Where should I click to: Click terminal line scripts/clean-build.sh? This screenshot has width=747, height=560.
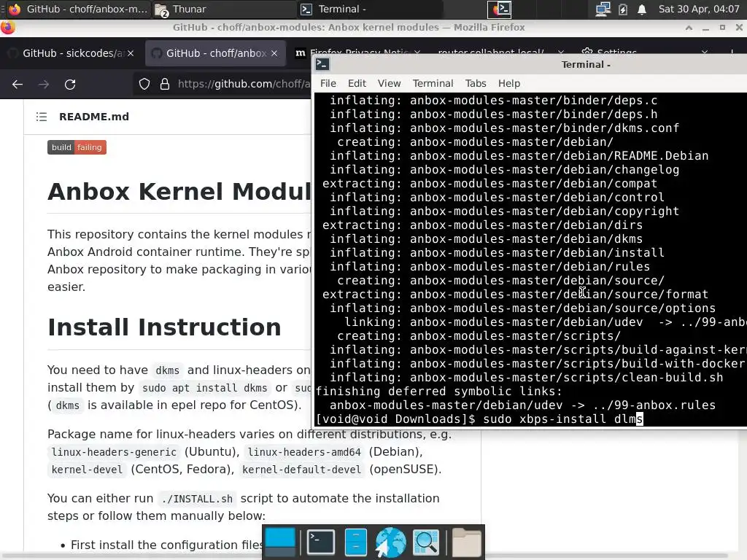point(527,378)
